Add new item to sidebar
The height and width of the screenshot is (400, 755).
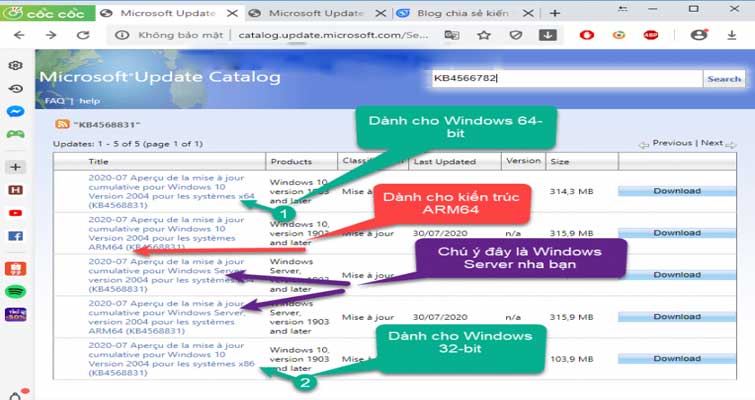pos(15,167)
